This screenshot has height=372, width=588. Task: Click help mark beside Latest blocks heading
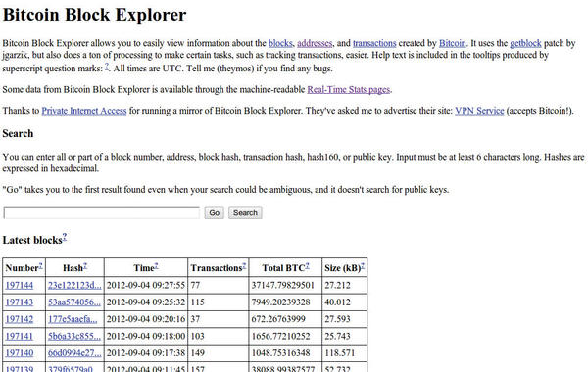point(65,237)
